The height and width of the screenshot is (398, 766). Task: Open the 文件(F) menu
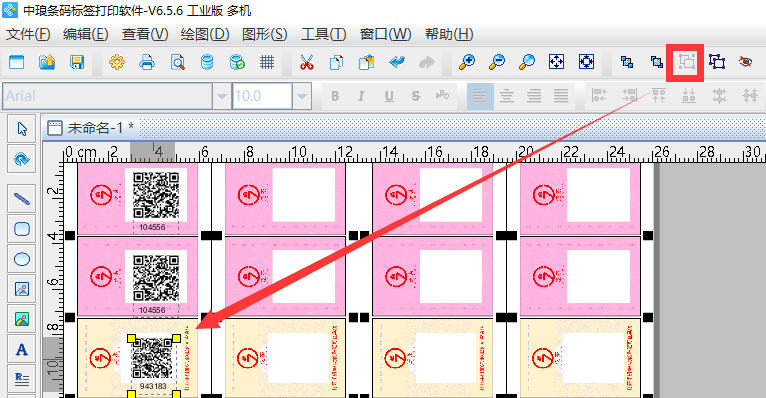pos(28,34)
